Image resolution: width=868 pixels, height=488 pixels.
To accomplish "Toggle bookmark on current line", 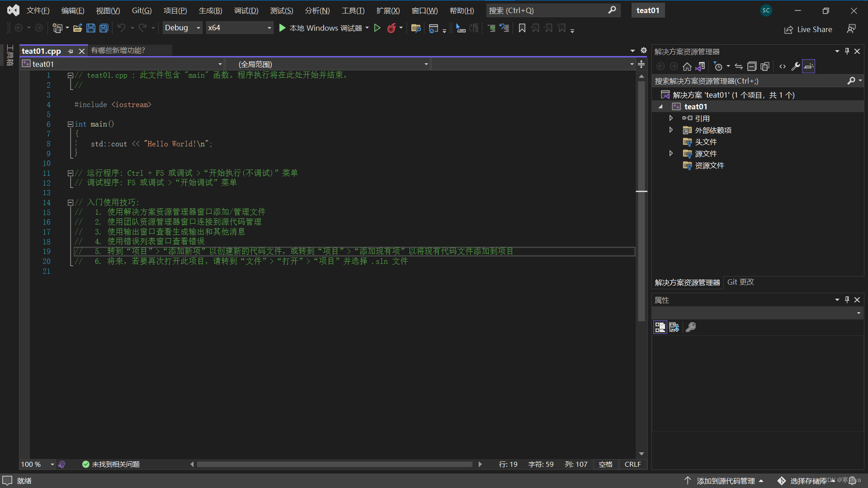I will click(522, 28).
